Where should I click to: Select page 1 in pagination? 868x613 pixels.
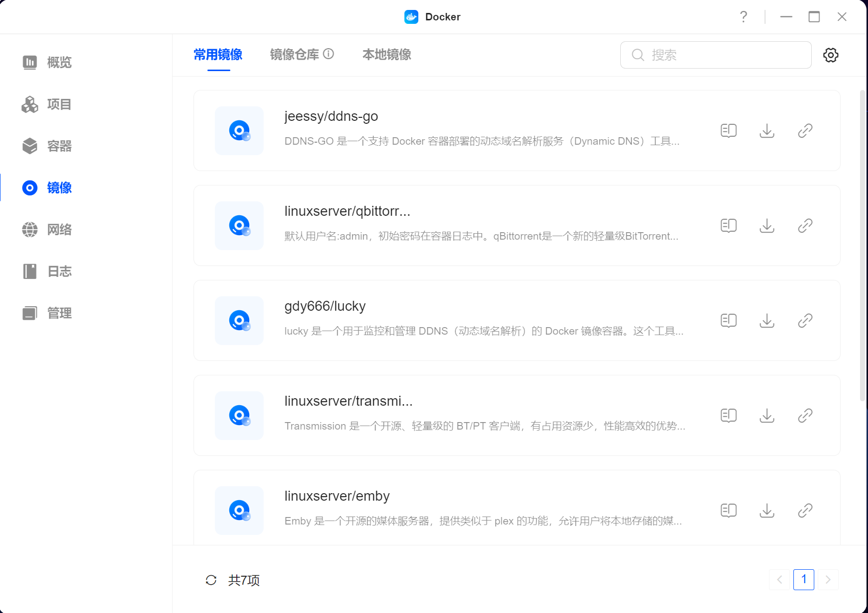[x=804, y=580]
